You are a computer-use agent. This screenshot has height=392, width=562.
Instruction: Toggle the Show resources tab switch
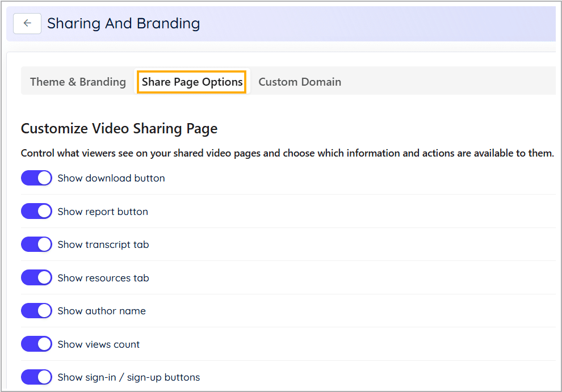[x=36, y=278]
